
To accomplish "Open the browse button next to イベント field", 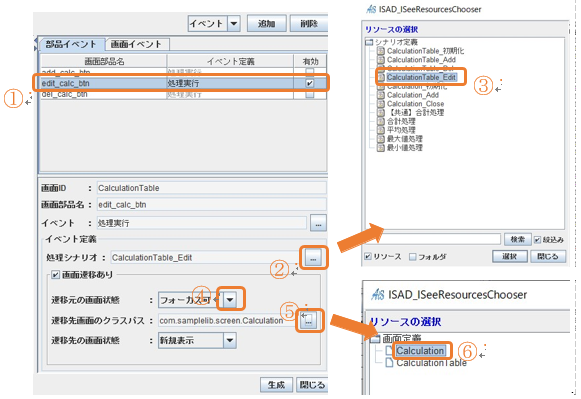I will pos(318,223).
